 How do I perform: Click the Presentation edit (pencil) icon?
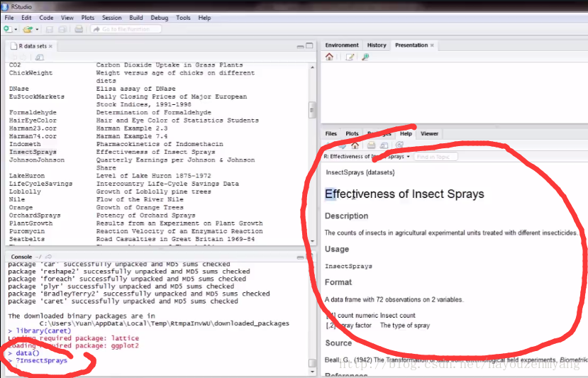pyautogui.click(x=350, y=57)
